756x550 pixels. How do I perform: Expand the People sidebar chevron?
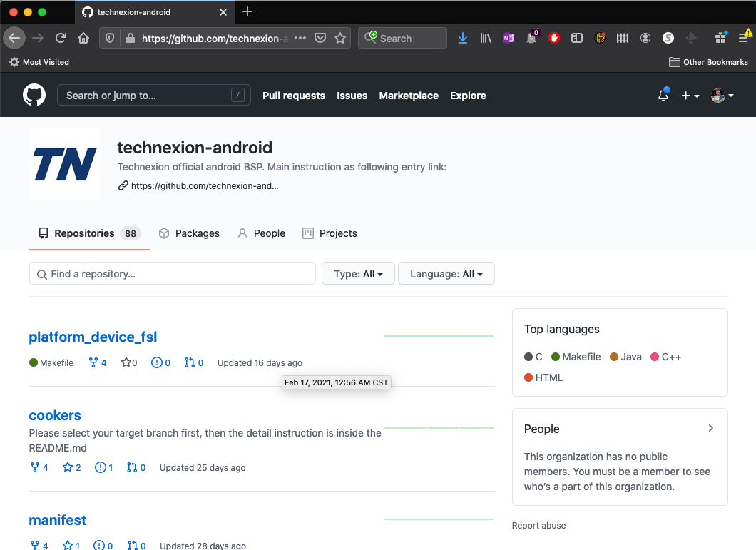pos(710,428)
